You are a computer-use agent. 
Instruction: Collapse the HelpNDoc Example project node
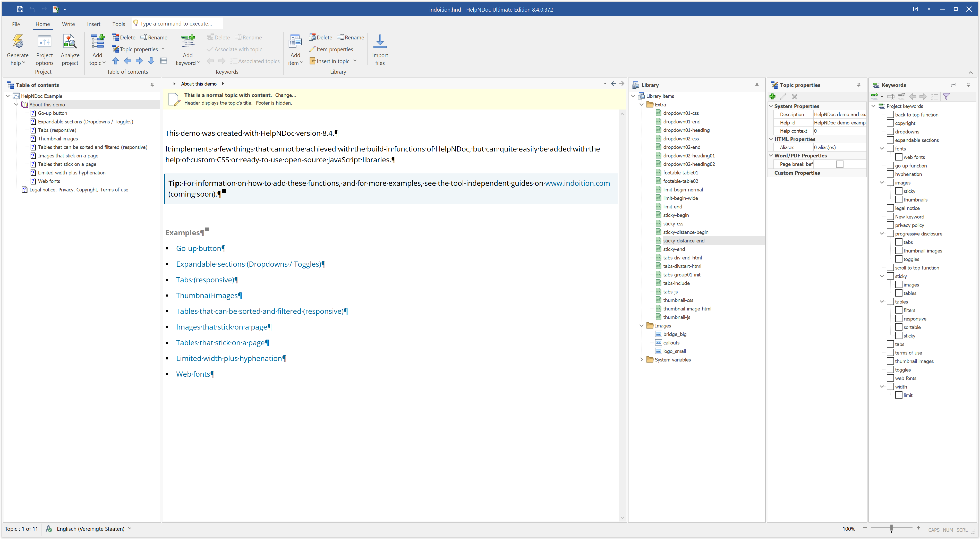pyautogui.click(x=8, y=96)
